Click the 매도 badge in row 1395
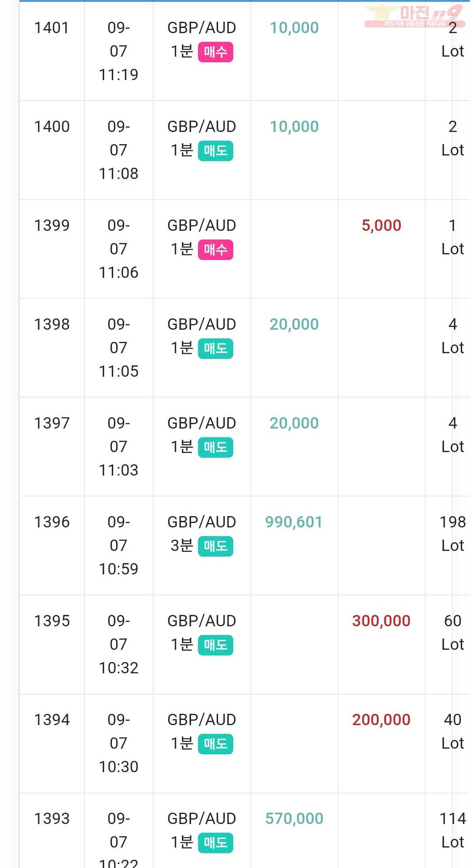The width and height of the screenshot is (470, 868). pyautogui.click(x=215, y=645)
